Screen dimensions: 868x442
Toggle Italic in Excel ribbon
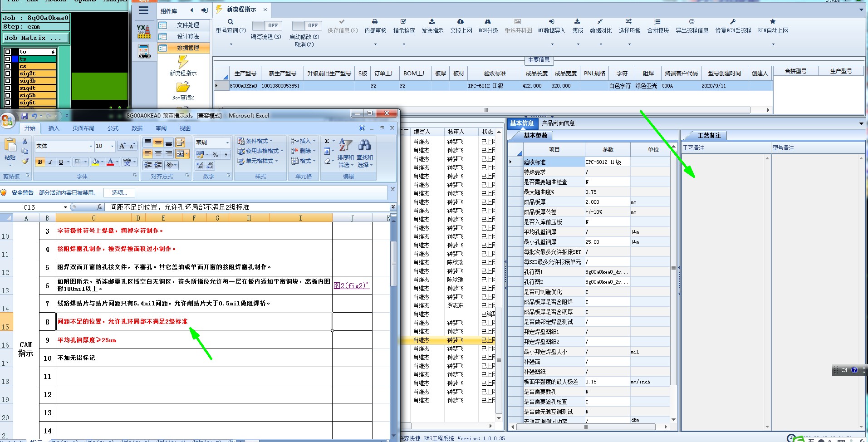tap(50, 162)
